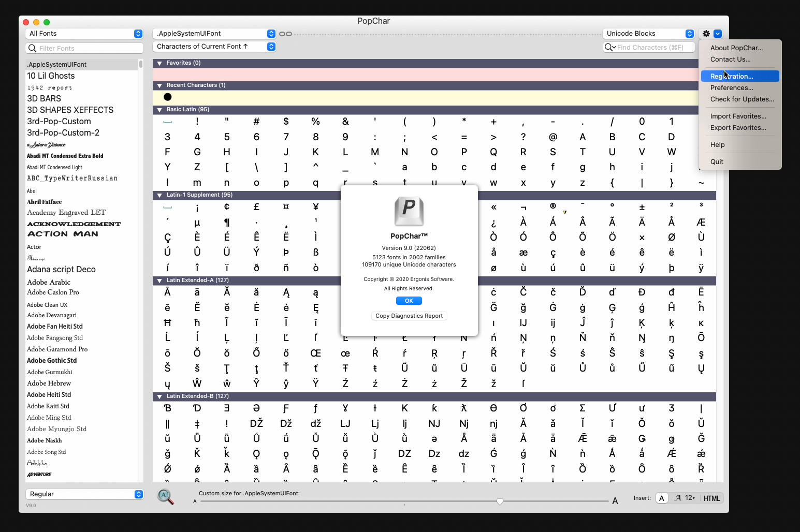The width and height of the screenshot is (800, 532).
Task: Click the PopChar app icon in About dialog
Action: tap(409, 211)
